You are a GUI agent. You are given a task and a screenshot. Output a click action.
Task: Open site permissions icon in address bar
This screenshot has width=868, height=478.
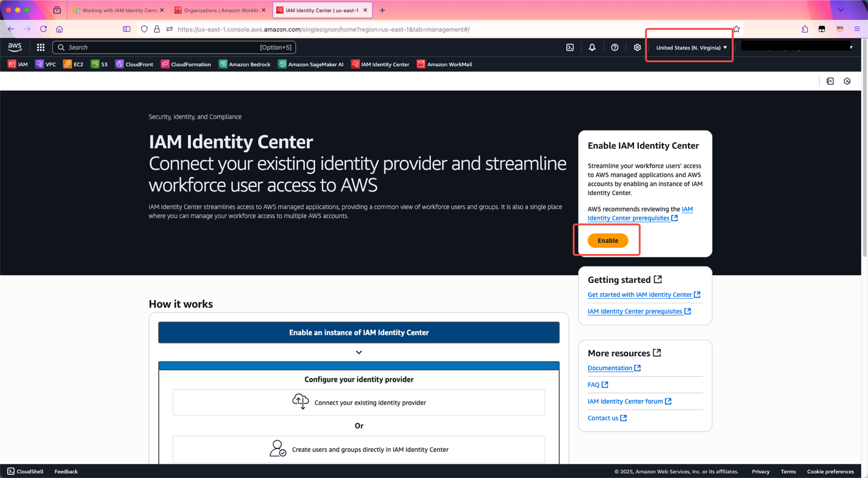click(x=170, y=29)
